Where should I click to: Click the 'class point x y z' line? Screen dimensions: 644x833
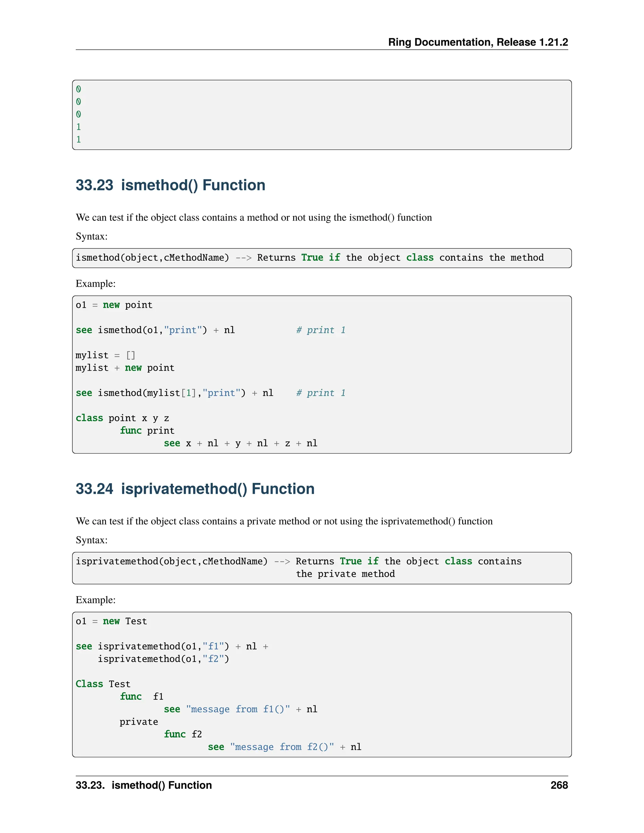[x=122, y=418]
